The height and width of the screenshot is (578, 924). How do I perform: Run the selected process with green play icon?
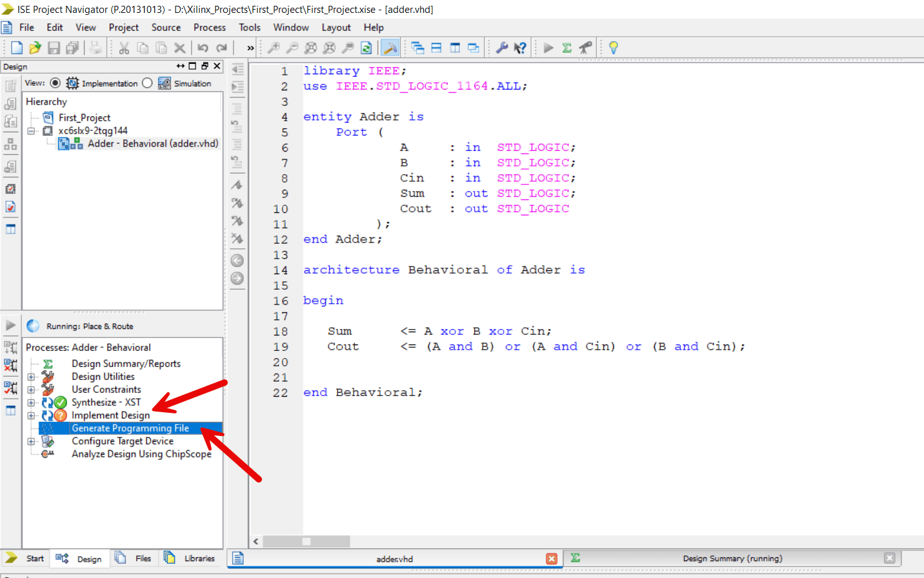547,47
